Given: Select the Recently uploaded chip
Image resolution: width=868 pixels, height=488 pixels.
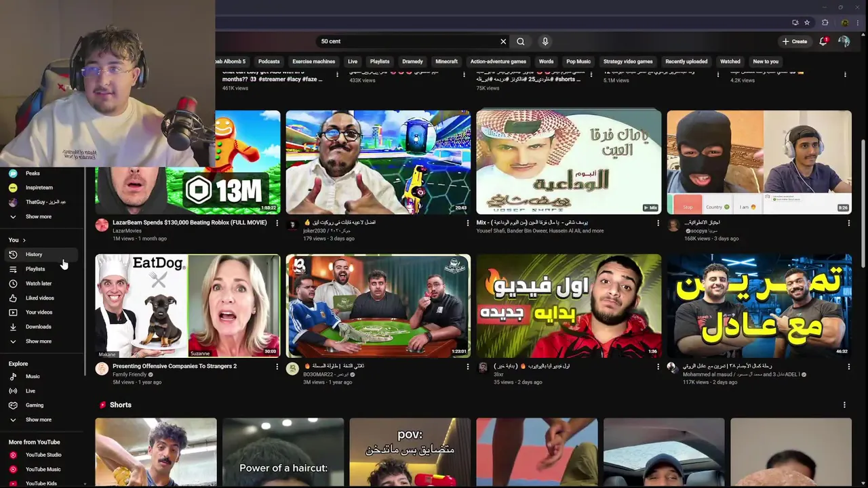Looking at the screenshot, I should pos(686,62).
